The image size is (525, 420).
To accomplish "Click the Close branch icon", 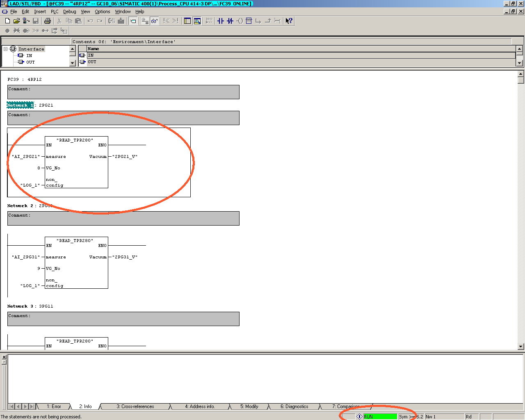I will click(268, 21).
